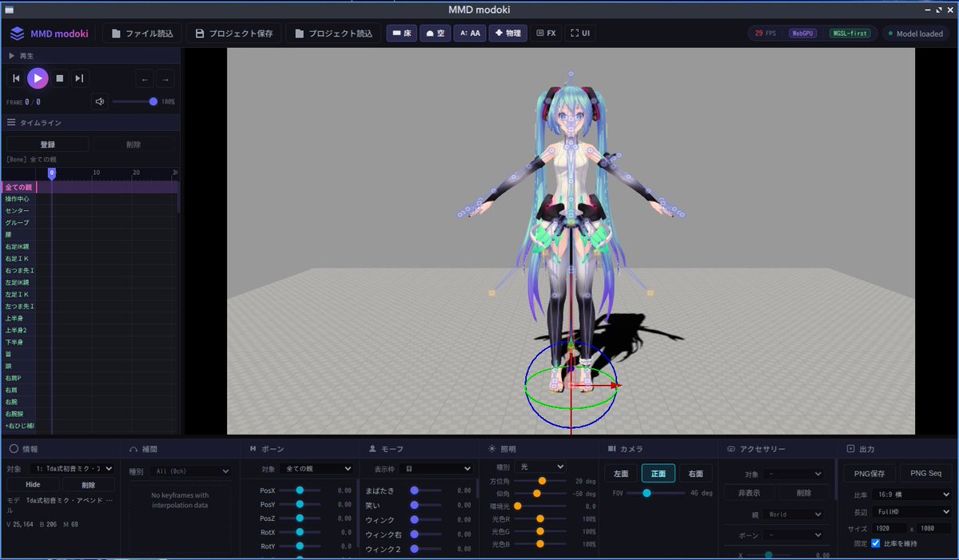
Task: Adjust the RotX bone slider
Action: [x=300, y=532]
